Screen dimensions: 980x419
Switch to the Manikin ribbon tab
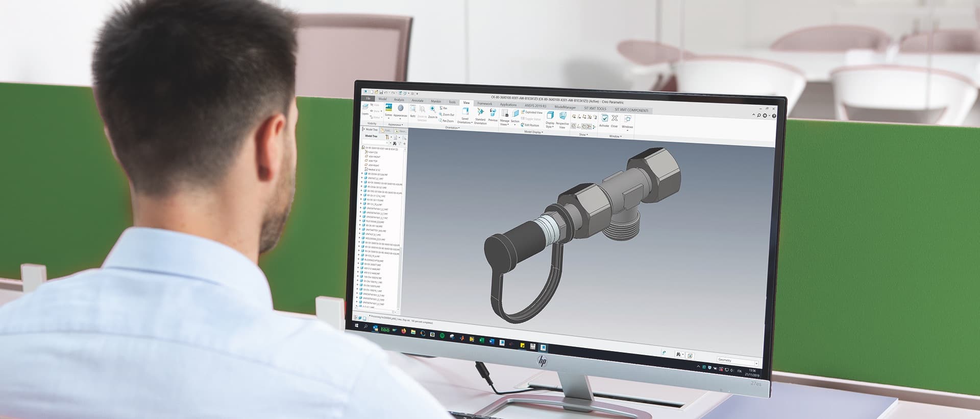pyautogui.click(x=436, y=102)
